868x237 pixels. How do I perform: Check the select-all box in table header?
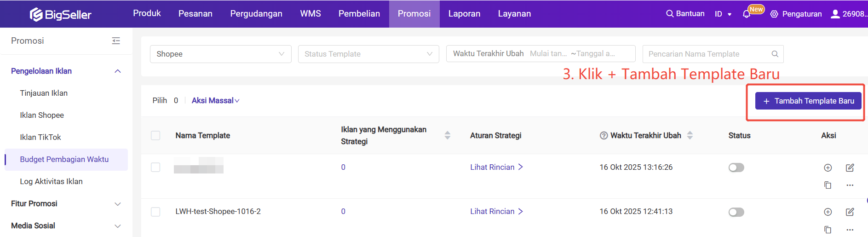point(155,135)
